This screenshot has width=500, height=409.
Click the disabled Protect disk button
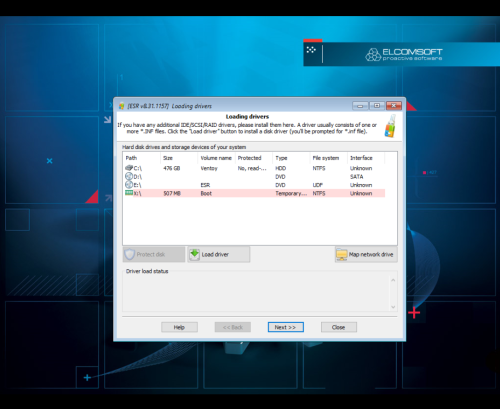point(154,254)
